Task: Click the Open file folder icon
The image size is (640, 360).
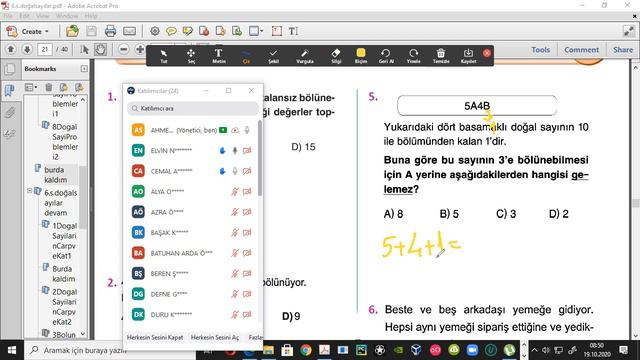Action: pos(72,31)
